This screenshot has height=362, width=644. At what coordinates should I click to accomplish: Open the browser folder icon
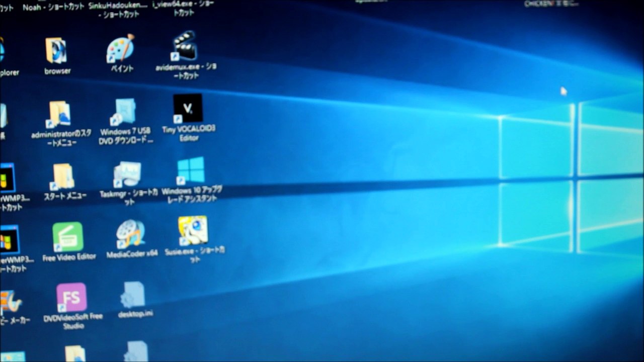56,50
